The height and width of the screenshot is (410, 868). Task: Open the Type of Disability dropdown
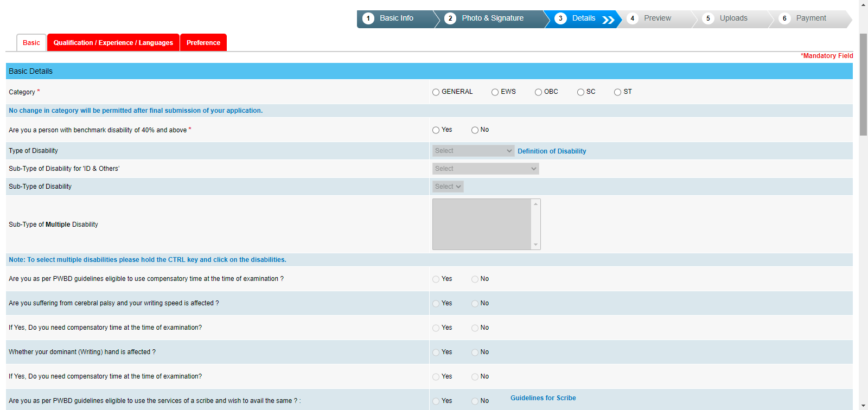[473, 151]
